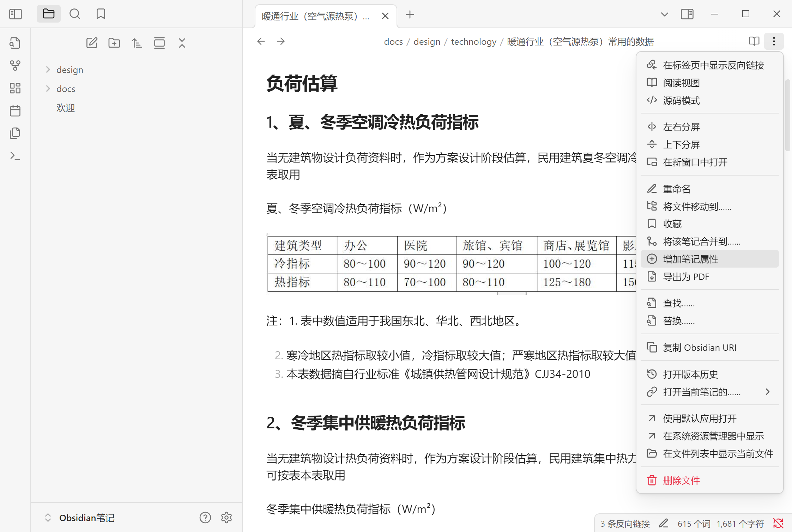Open the bookmarks panel

(101, 14)
